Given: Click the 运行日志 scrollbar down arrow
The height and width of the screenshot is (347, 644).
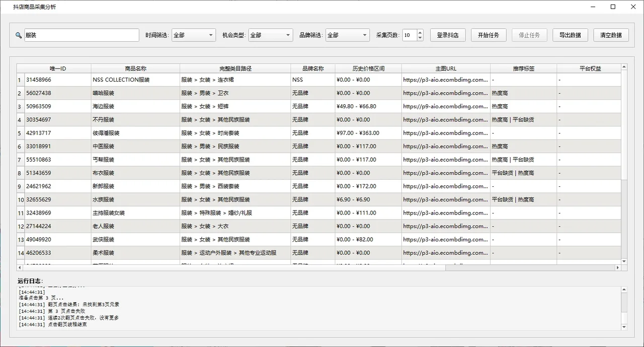Looking at the screenshot, I should point(624,327).
